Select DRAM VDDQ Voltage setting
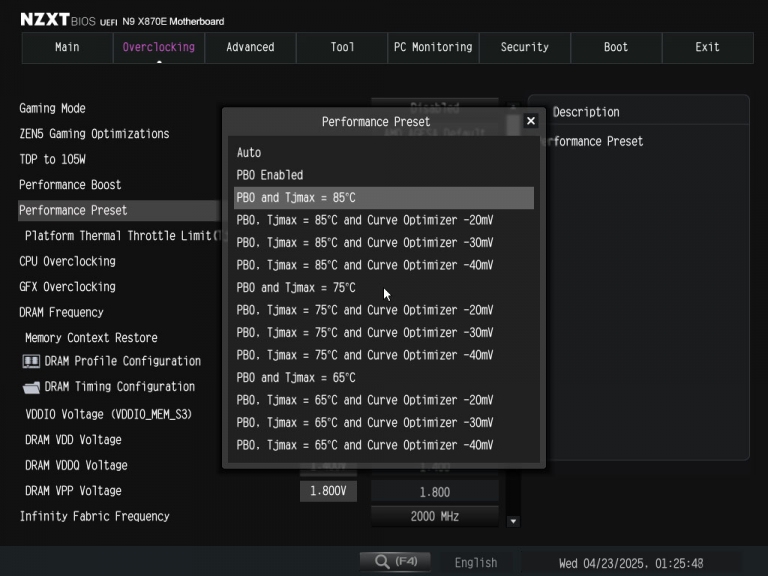Image resolution: width=768 pixels, height=576 pixels. tap(76, 465)
